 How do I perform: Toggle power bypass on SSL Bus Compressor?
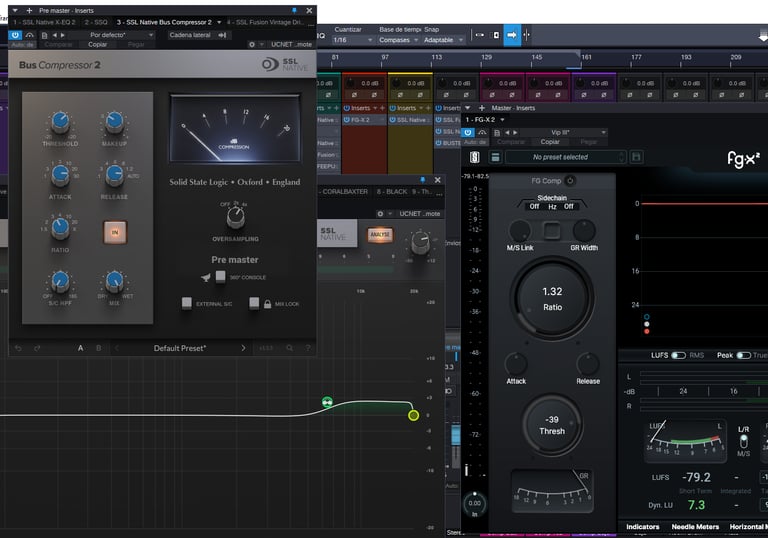click(16, 34)
